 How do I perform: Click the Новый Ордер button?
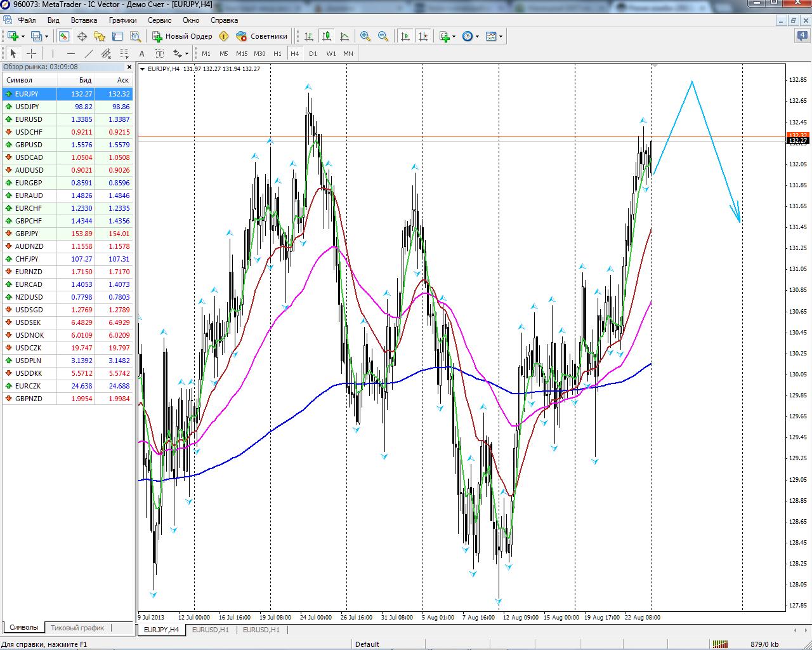click(182, 36)
